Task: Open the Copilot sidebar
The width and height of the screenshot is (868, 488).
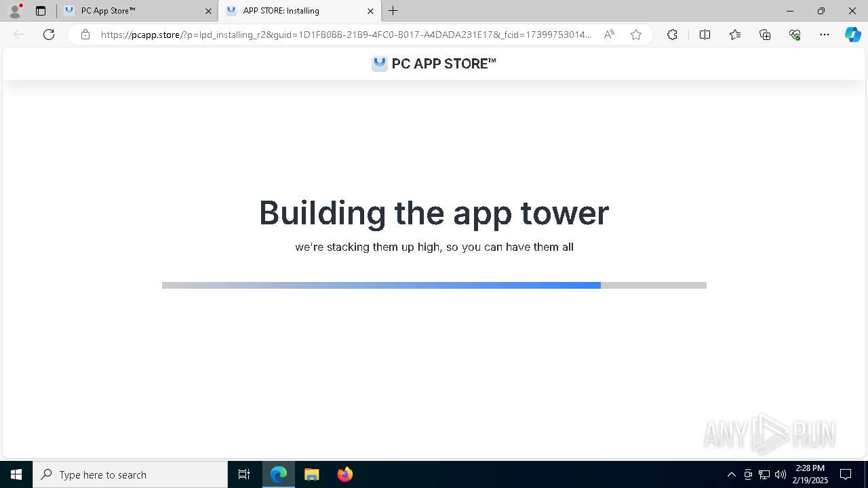Action: pos(852,35)
